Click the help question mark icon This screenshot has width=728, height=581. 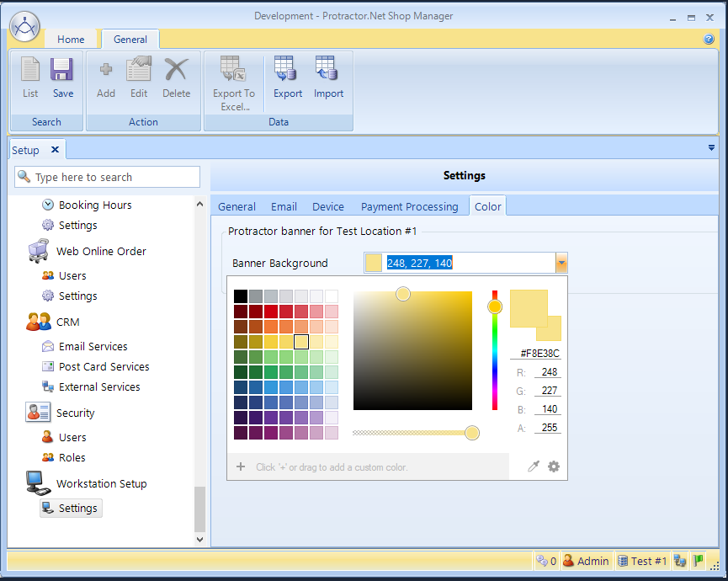(x=709, y=39)
